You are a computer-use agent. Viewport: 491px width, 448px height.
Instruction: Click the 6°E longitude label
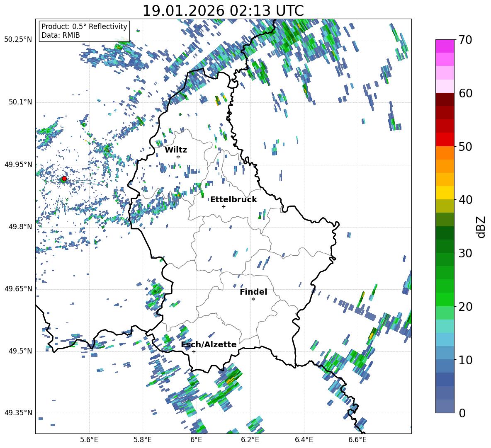[x=196, y=440]
